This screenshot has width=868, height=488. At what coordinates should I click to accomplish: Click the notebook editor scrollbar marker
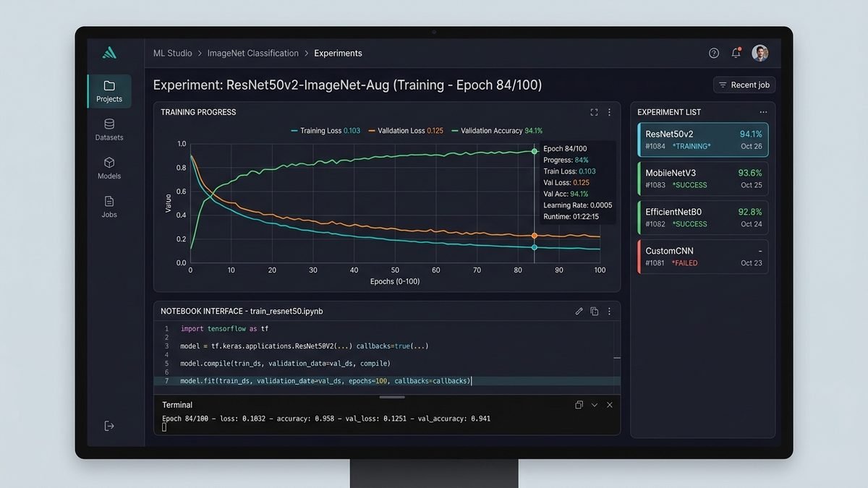click(x=617, y=357)
